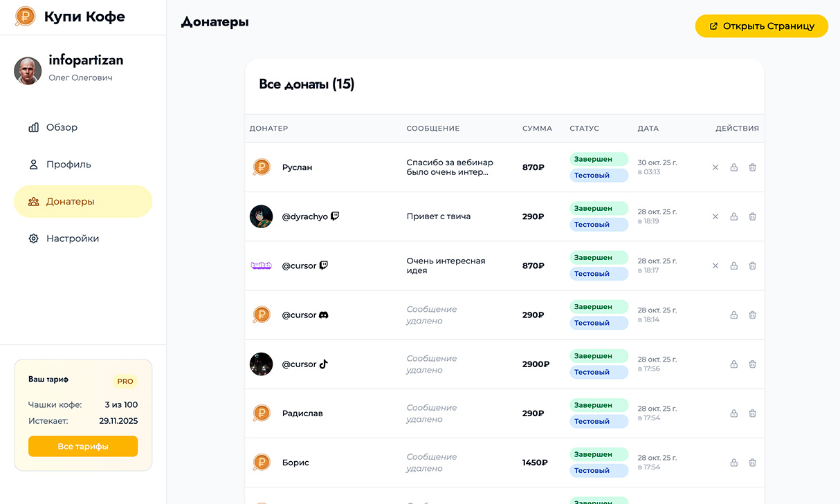Viewport: 840px width, 504px height.
Task: Click the Сумма column header
Action: coord(537,129)
